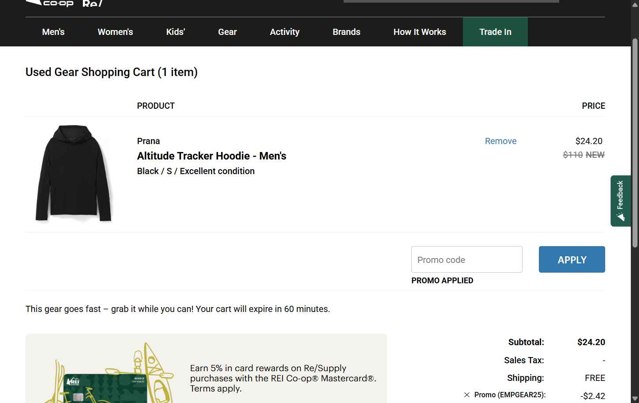Open the Altitude Tracker Hoodie - Men's product link
639x403 pixels.
[x=211, y=156]
